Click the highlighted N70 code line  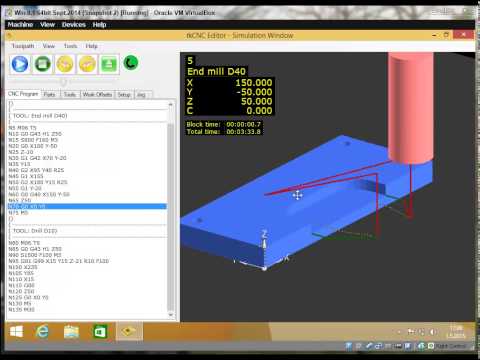coord(87,206)
